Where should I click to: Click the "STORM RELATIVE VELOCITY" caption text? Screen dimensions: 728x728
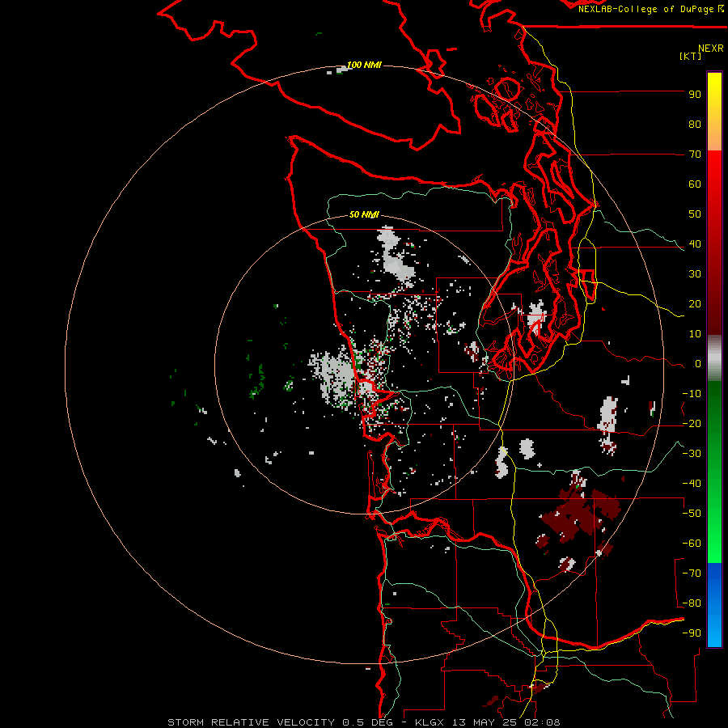[252, 722]
